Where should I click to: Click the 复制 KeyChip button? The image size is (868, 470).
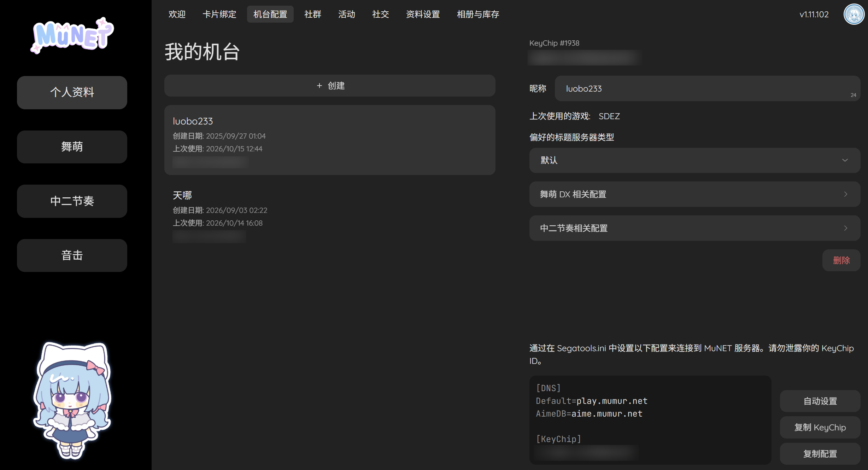[x=820, y=427]
